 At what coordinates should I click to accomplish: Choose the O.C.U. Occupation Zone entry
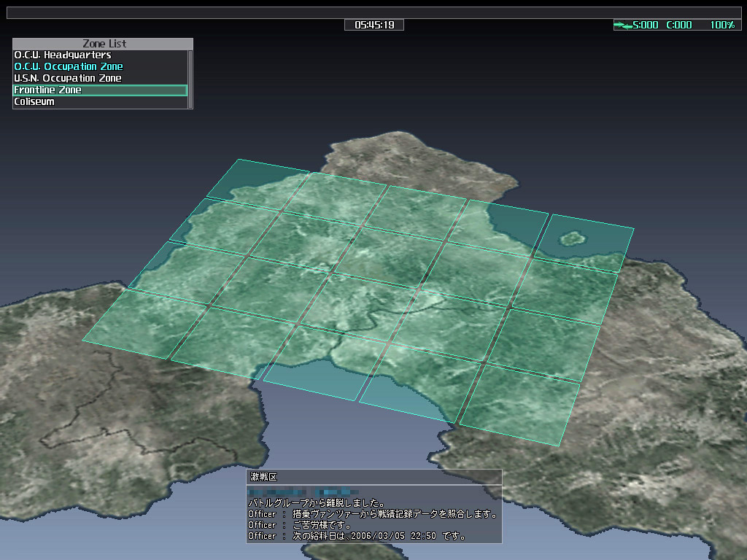coord(69,67)
